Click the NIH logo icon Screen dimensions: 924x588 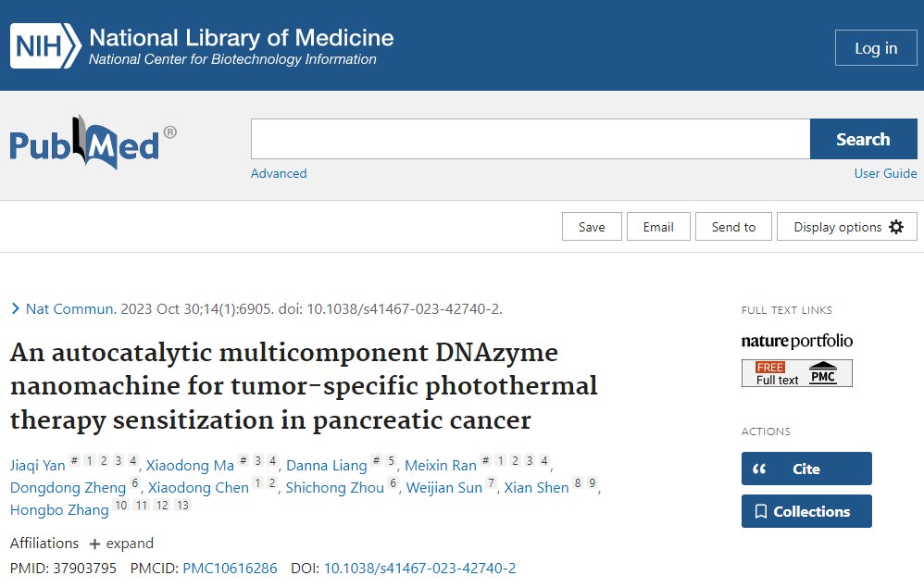pos(45,46)
